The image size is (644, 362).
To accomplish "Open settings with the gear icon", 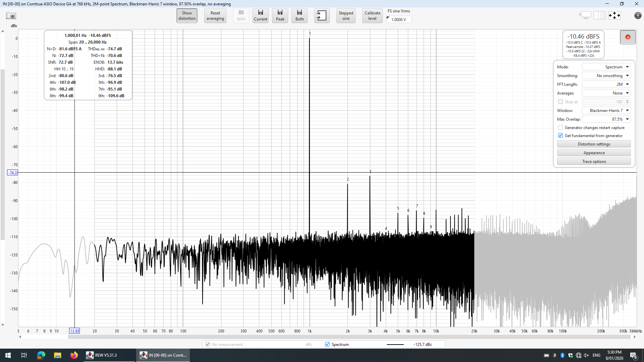I will pos(638,15).
